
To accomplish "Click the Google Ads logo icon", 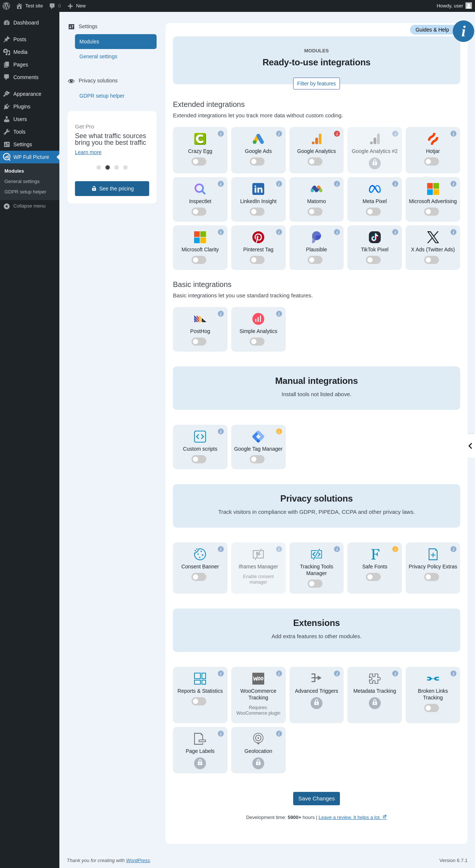I will [x=258, y=139].
